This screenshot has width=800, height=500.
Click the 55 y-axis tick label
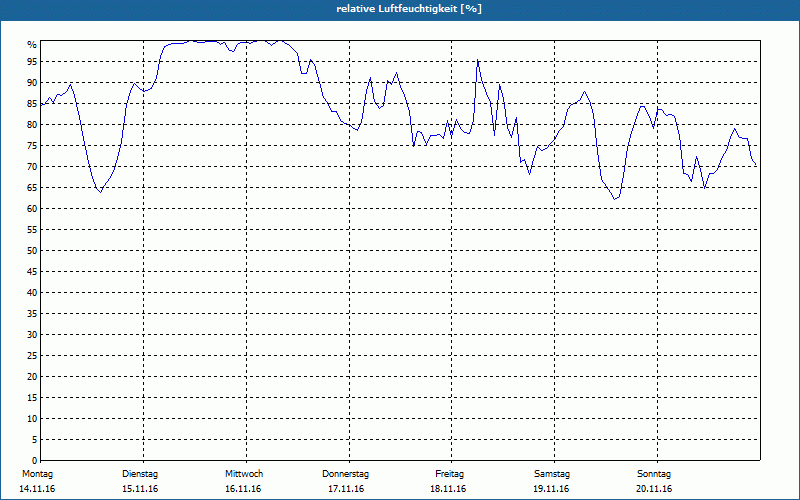32,230
